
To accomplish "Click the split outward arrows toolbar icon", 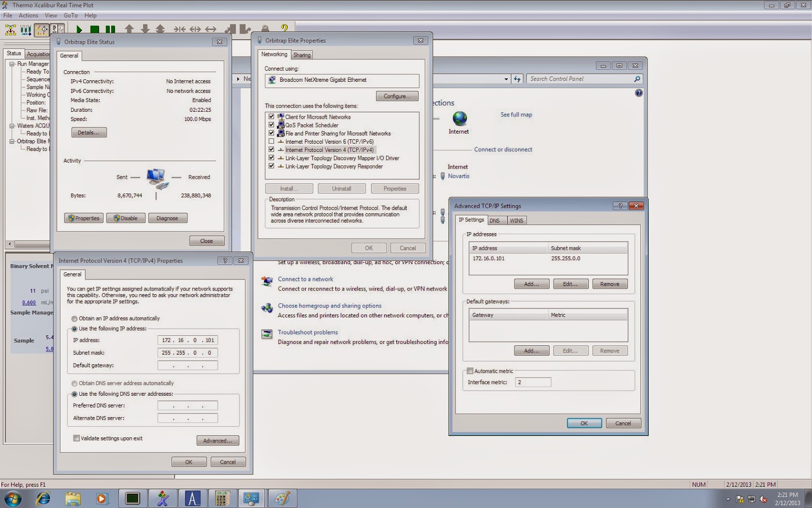I will [x=195, y=29].
